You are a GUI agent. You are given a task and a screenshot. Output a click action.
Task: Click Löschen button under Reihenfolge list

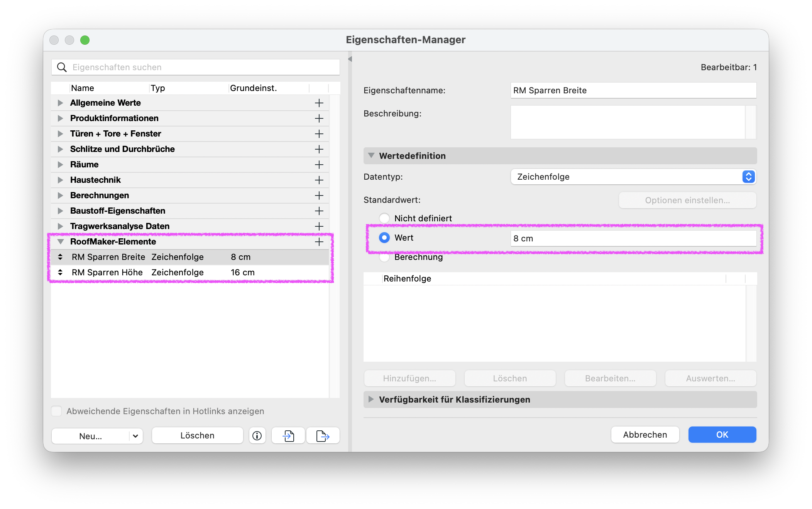point(510,378)
